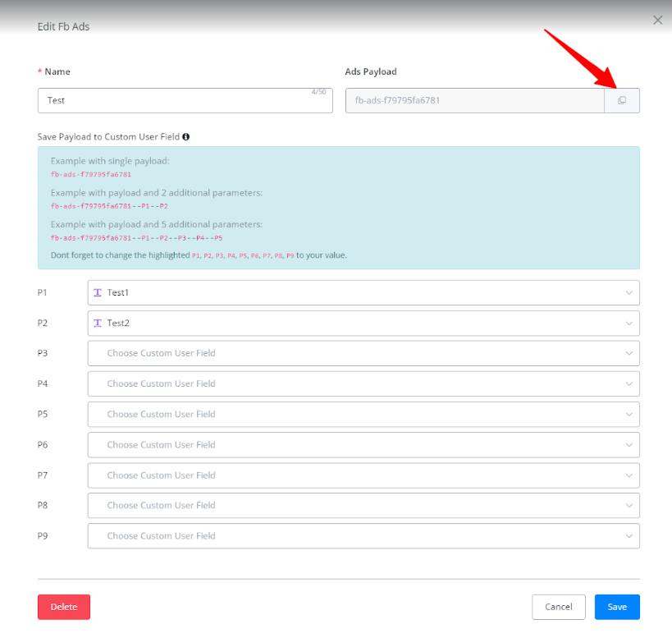Click the copy Ads Payload icon
The height and width of the screenshot is (638, 672).
[x=621, y=100]
